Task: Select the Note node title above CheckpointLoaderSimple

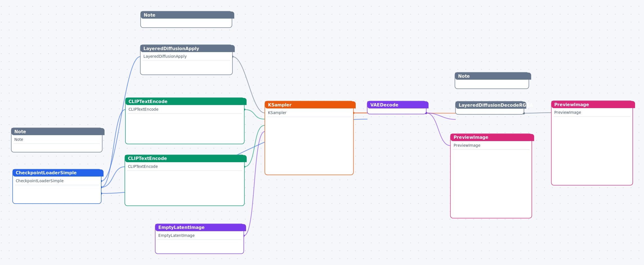Action: click(58, 132)
